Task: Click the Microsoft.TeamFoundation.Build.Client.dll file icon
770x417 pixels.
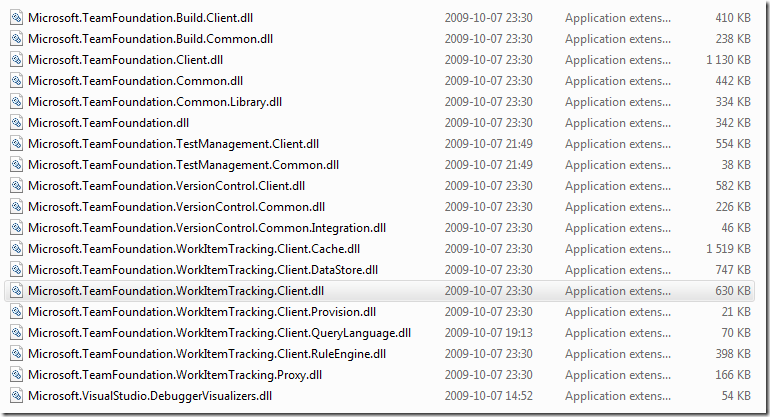Action: click(x=16, y=18)
